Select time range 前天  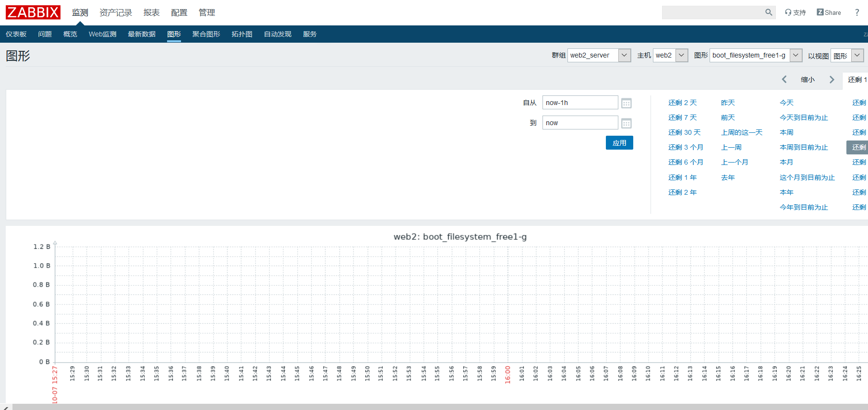pos(728,117)
